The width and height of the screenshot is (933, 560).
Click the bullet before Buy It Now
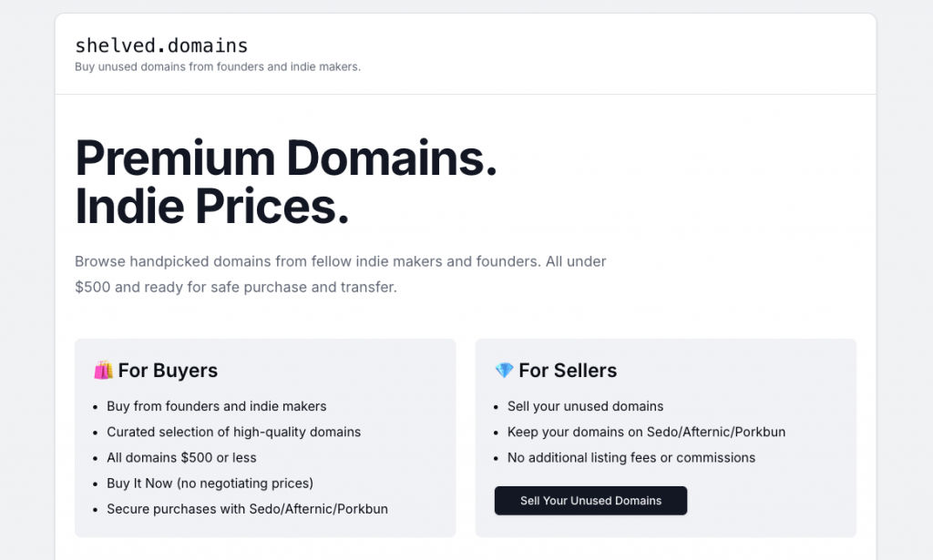click(95, 484)
